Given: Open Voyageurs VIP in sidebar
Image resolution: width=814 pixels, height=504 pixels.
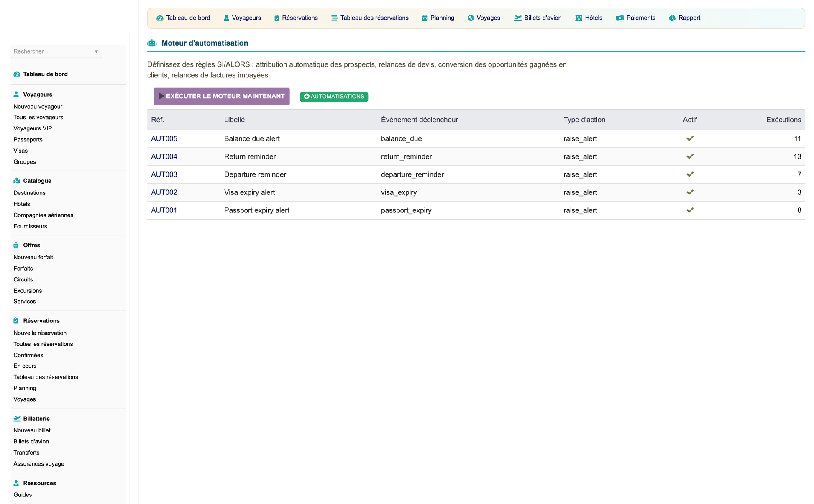Looking at the screenshot, I should coord(33,128).
